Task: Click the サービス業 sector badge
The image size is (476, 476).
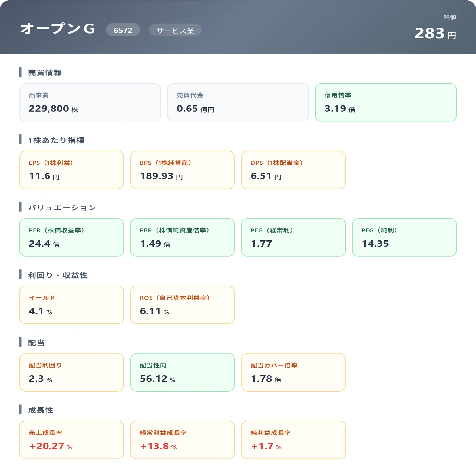Action: point(175,30)
